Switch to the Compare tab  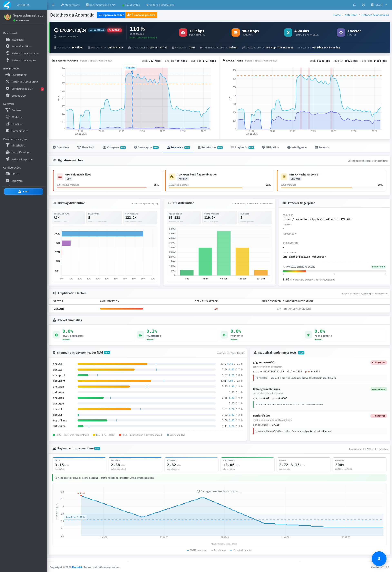[x=114, y=147]
